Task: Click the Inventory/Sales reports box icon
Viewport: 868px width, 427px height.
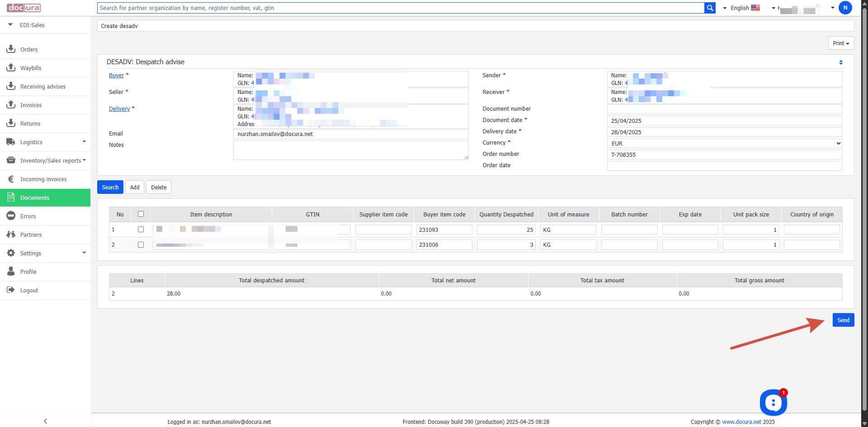Action: pos(11,160)
